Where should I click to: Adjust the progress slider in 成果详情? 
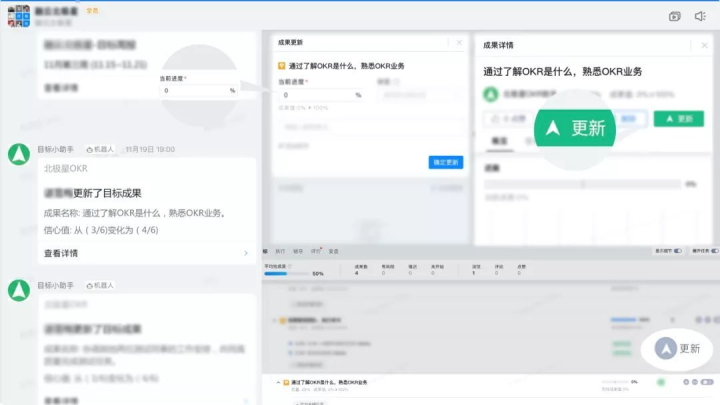click(x=583, y=184)
